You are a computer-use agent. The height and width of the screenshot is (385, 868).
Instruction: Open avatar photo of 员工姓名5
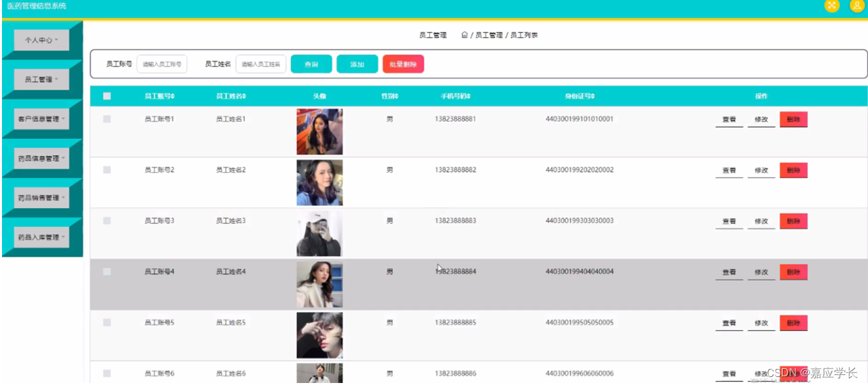[320, 335]
